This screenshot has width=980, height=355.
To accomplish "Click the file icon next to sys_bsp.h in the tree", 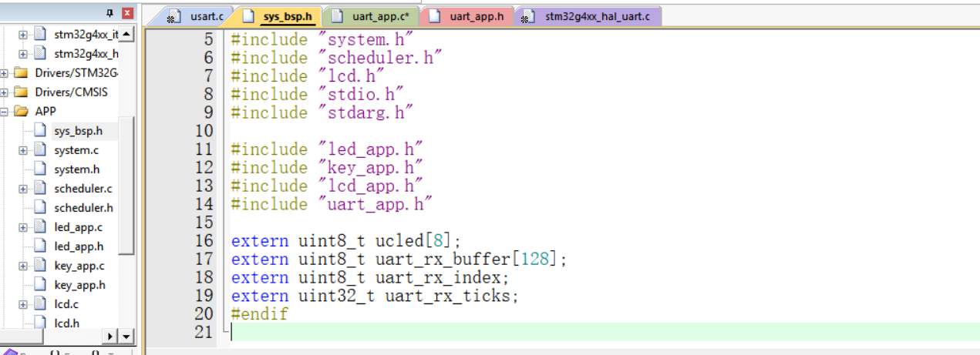I will 40,131.
